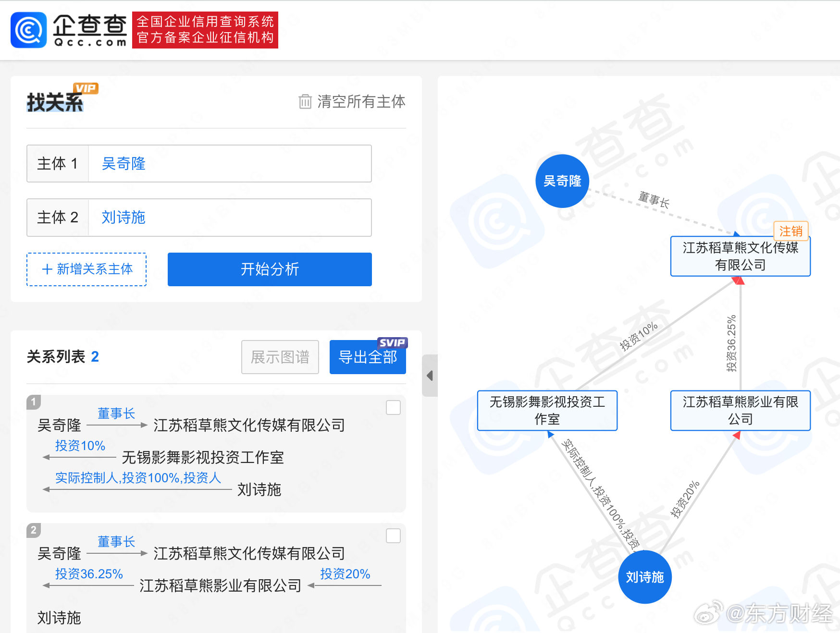This screenshot has height=633, width=840.
Task: Click the 展示图谱 button
Action: point(280,357)
